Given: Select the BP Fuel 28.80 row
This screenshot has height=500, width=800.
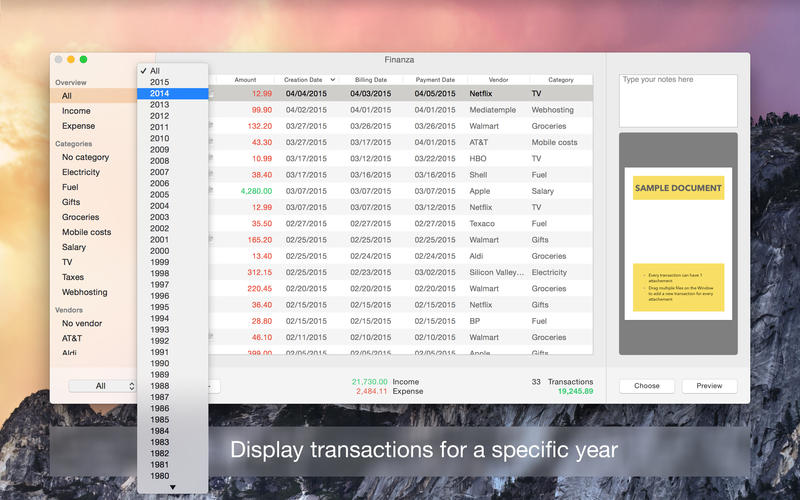Looking at the screenshot, I should coord(401,321).
